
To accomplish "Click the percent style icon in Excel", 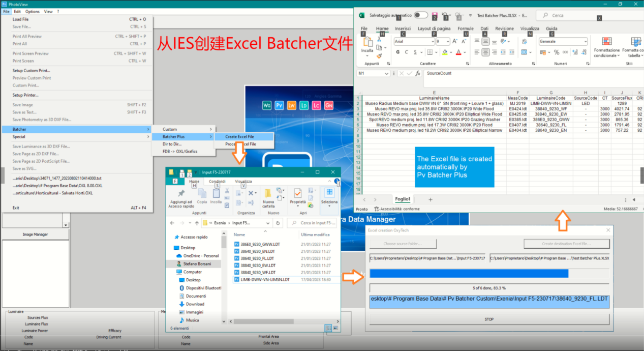I will coord(557,52).
